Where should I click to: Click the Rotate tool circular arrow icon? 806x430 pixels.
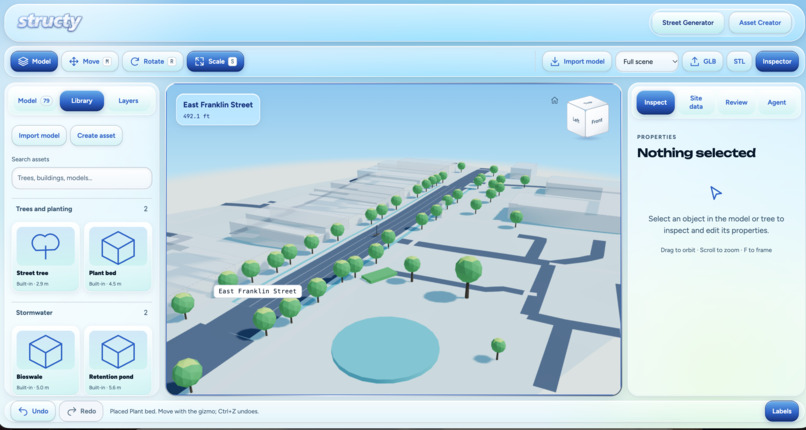pyautogui.click(x=135, y=62)
